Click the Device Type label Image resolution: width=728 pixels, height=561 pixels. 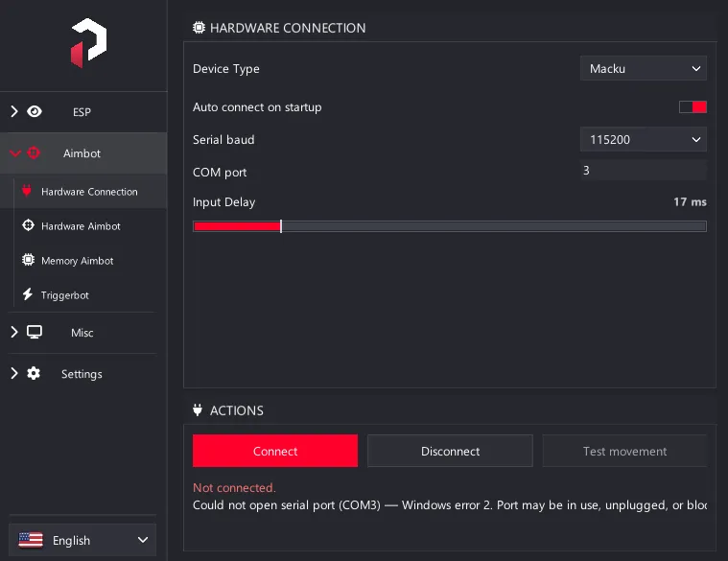(x=226, y=69)
